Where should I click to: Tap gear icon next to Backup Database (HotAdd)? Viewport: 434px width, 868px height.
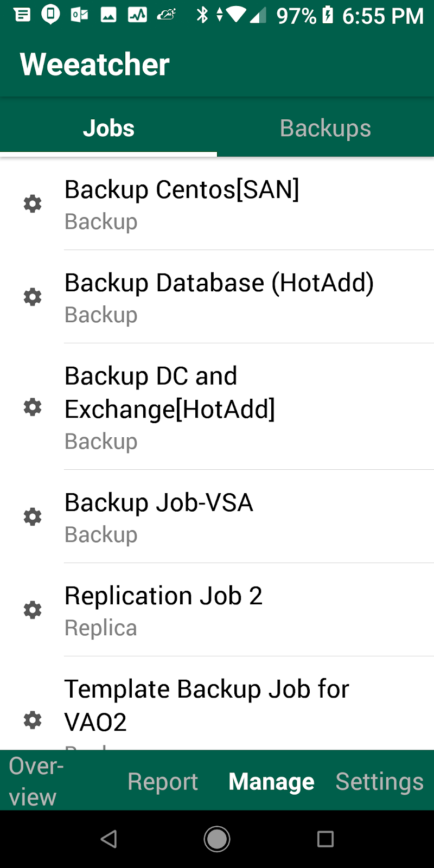pos(33,297)
